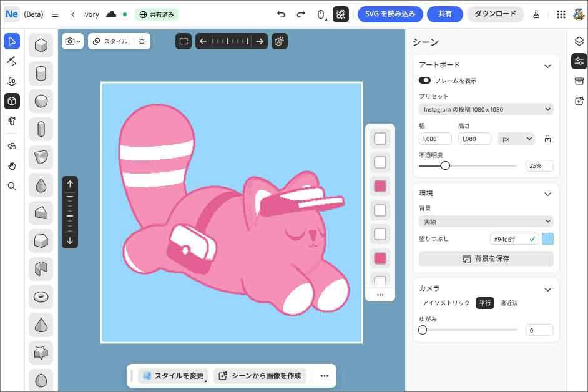Screen dimensions: 588x392
Task: Click the undo arrow icon
Action: coord(281,14)
